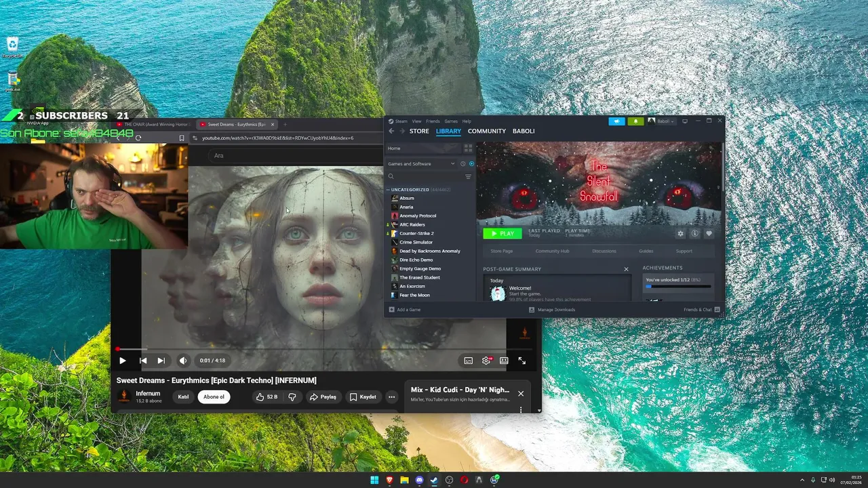Switch Steam to Big Picture mode
868x488 pixels.
coord(685,121)
